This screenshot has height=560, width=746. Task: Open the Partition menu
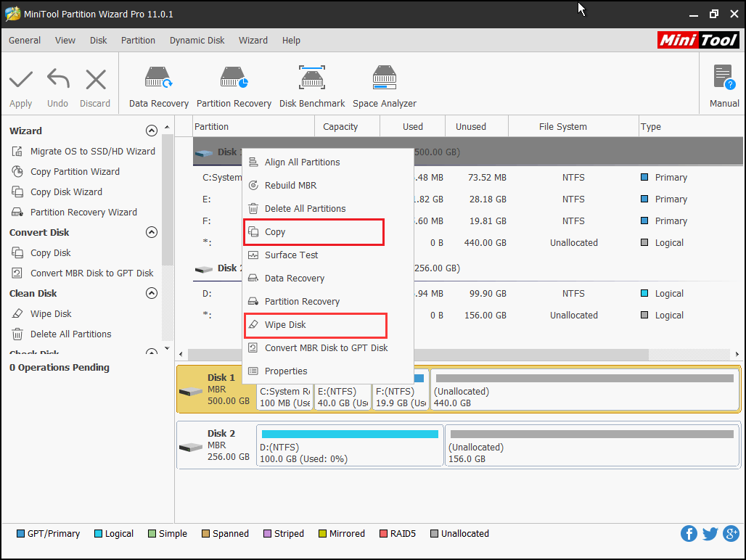[138, 41]
